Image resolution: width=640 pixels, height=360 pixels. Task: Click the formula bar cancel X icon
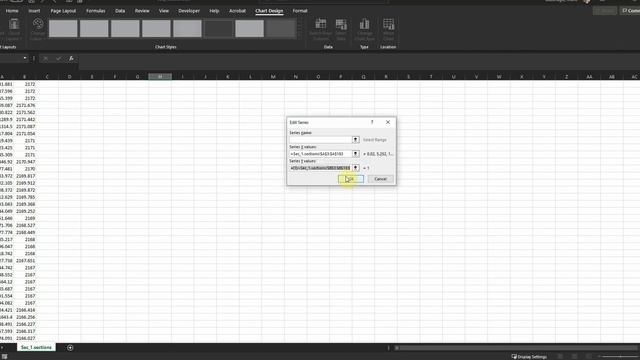45,58
